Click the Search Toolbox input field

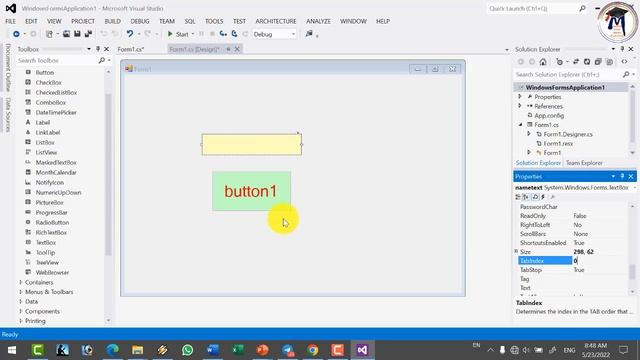click(x=57, y=60)
